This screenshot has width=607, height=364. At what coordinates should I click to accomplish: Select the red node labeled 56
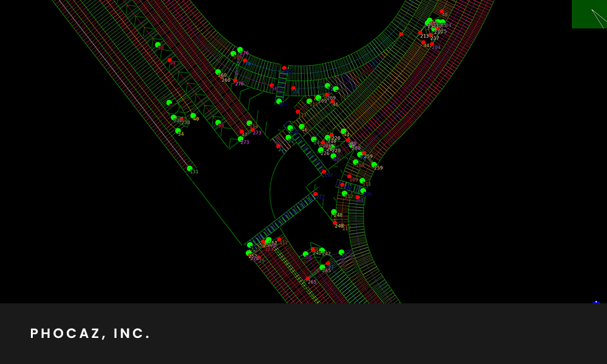pos(271,86)
